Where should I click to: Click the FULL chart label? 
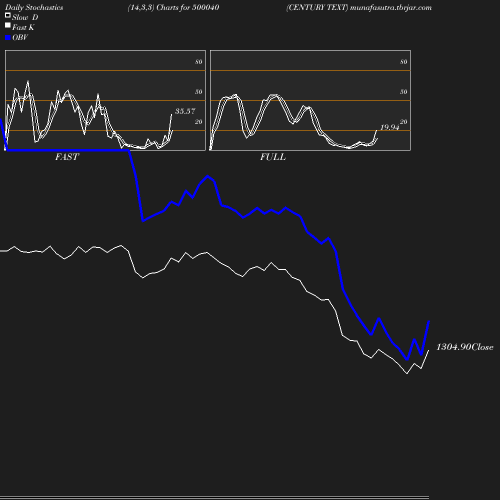[x=273, y=157]
